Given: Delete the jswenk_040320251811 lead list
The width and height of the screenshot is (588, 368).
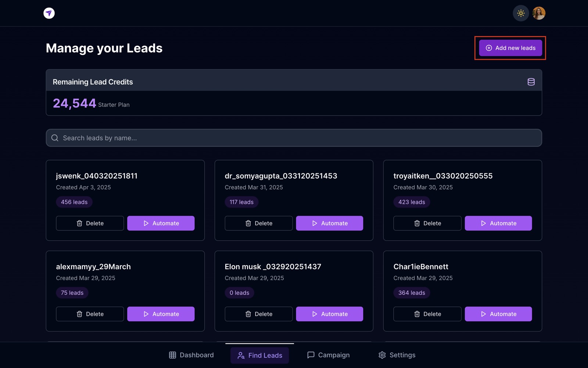Looking at the screenshot, I should 90,223.
